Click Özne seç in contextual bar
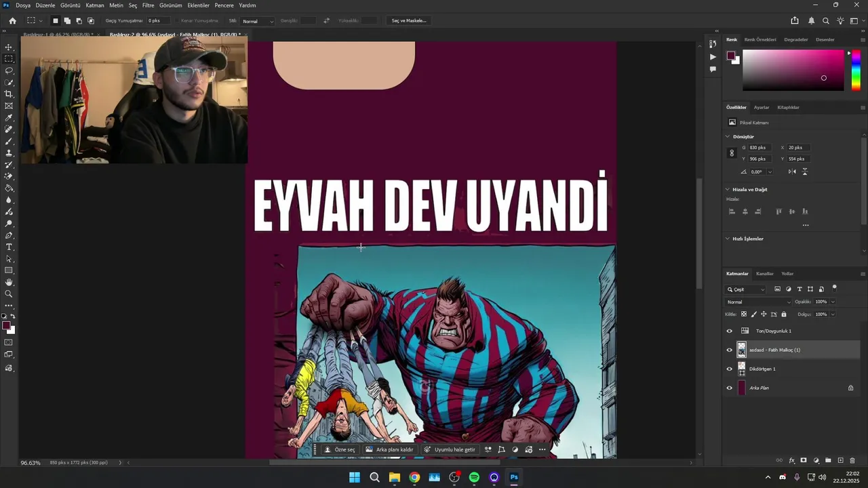868x488 pixels. (x=340, y=449)
